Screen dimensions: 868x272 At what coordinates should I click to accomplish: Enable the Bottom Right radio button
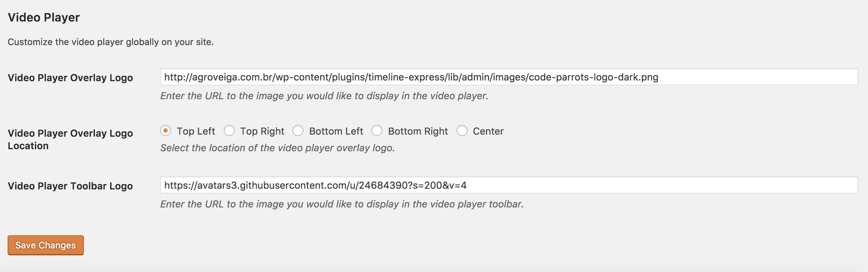tap(377, 131)
